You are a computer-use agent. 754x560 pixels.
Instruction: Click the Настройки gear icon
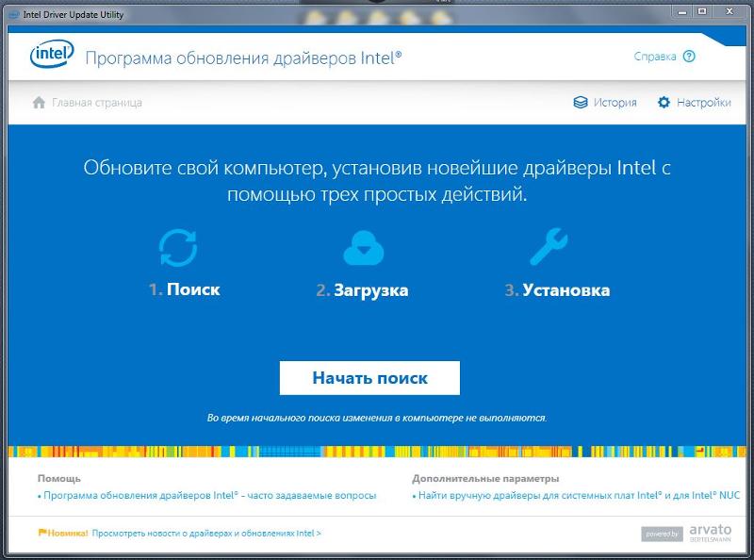[x=664, y=102]
